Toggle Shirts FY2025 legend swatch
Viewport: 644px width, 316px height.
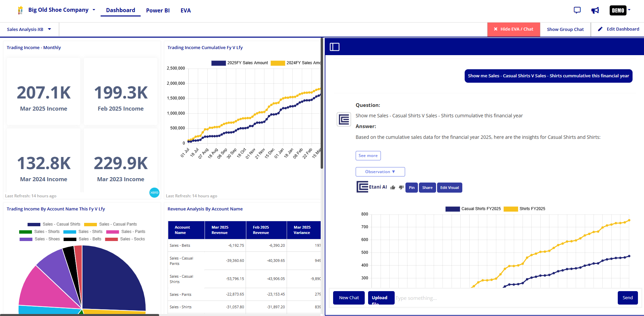click(x=511, y=209)
